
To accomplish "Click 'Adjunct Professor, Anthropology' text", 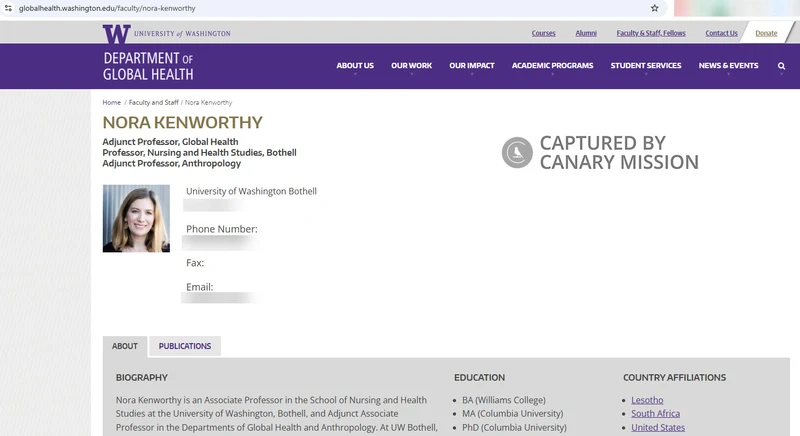I will pos(171,163).
